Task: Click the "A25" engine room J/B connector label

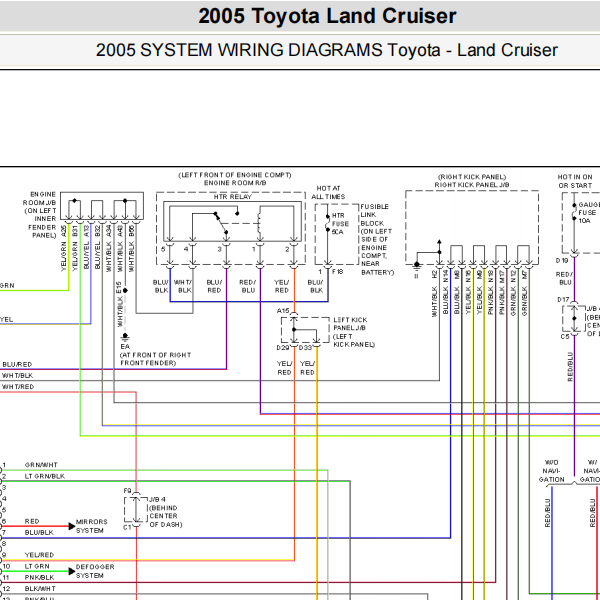Action: click(63, 231)
